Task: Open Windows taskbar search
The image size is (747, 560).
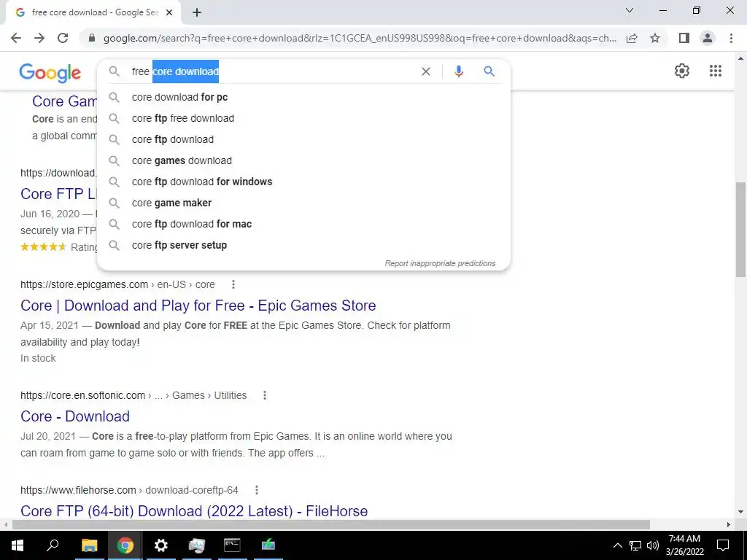Action: 53,545
